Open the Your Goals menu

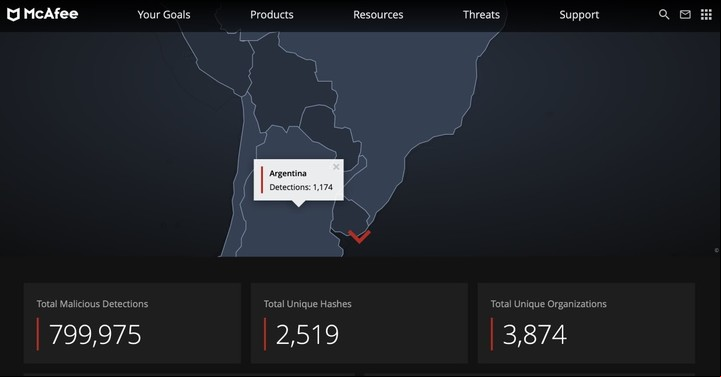click(164, 15)
